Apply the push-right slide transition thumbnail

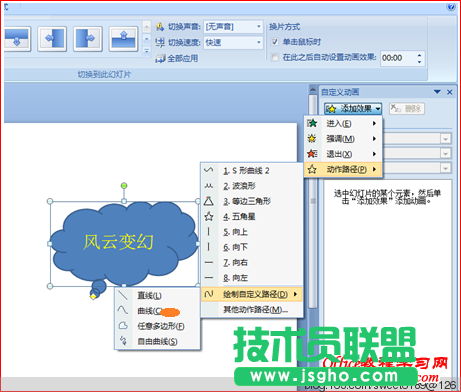click(87, 39)
